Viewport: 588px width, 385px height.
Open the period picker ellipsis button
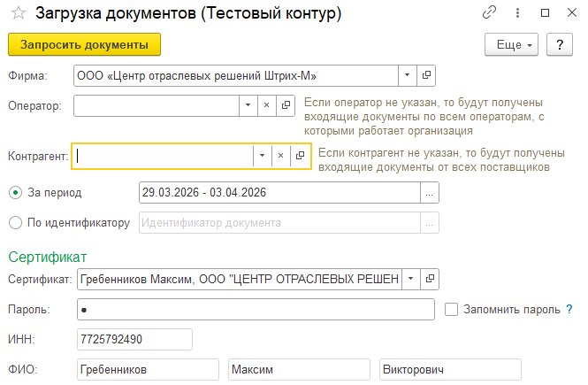[x=430, y=193]
